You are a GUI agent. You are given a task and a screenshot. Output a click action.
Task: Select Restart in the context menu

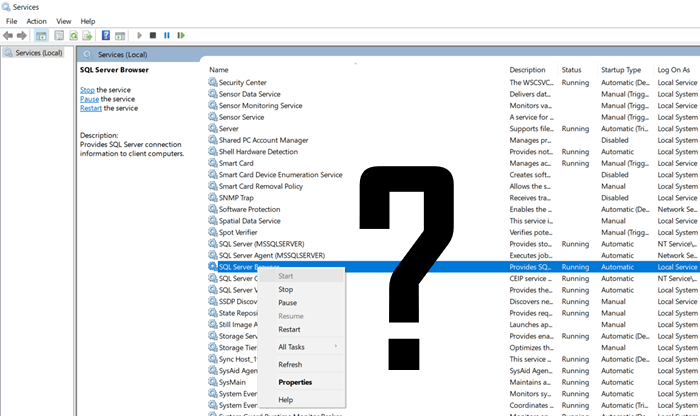[289, 329]
